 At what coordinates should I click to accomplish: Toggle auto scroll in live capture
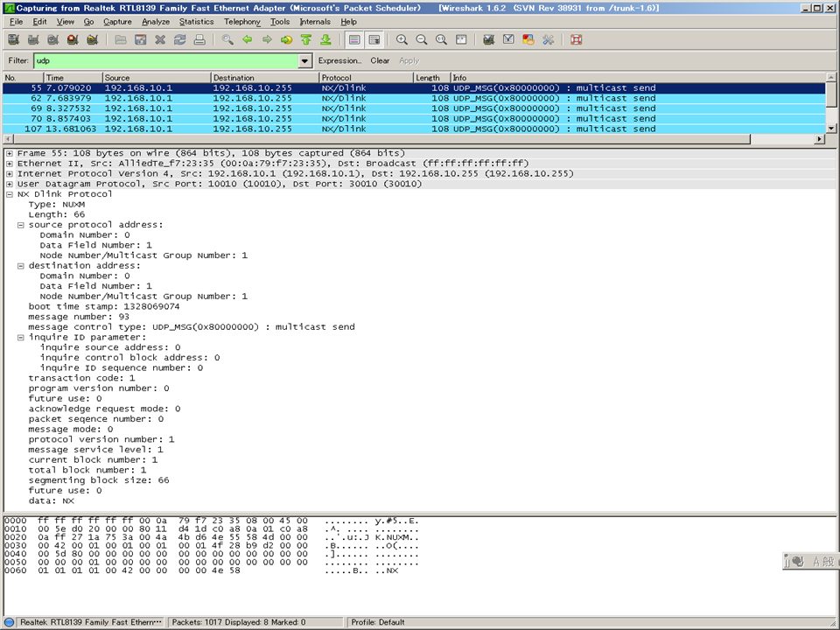pyautogui.click(x=374, y=39)
